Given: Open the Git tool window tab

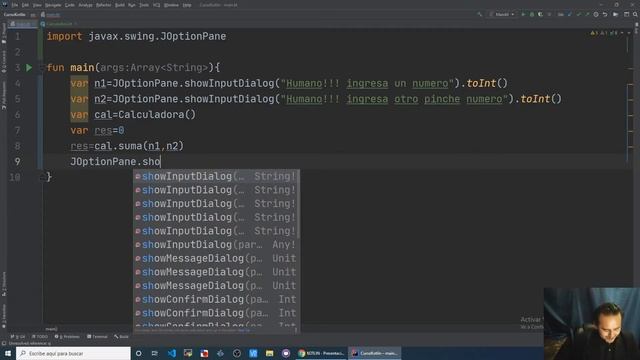Looking at the screenshot, I should tap(18, 337).
